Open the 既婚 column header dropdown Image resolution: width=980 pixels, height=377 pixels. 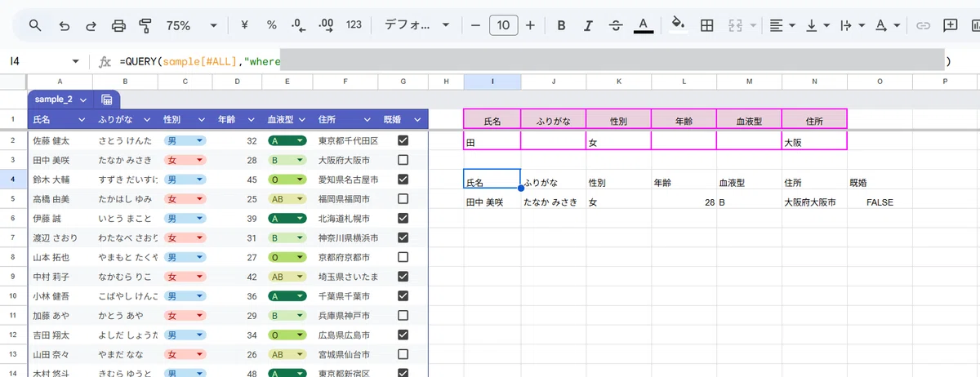(418, 120)
